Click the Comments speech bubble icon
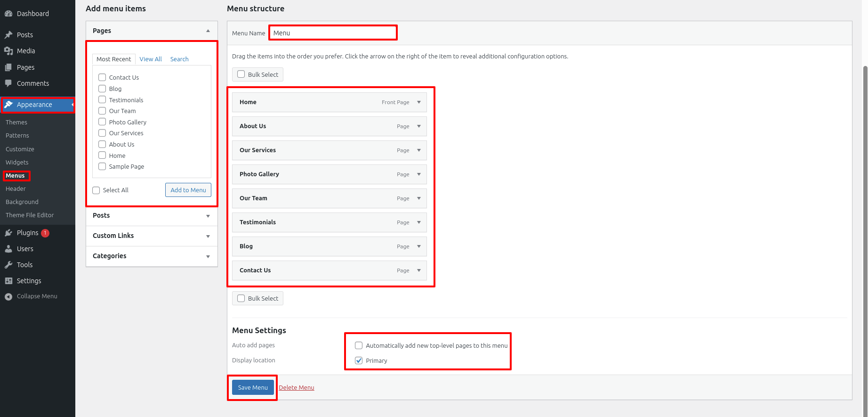This screenshot has height=417, width=868. pyautogui.click(x=8, y=83)
